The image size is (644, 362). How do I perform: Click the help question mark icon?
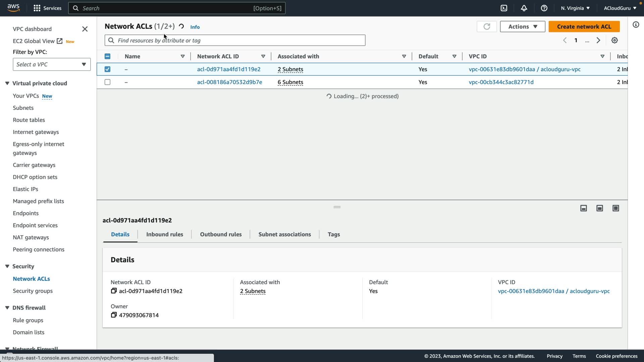544,8
